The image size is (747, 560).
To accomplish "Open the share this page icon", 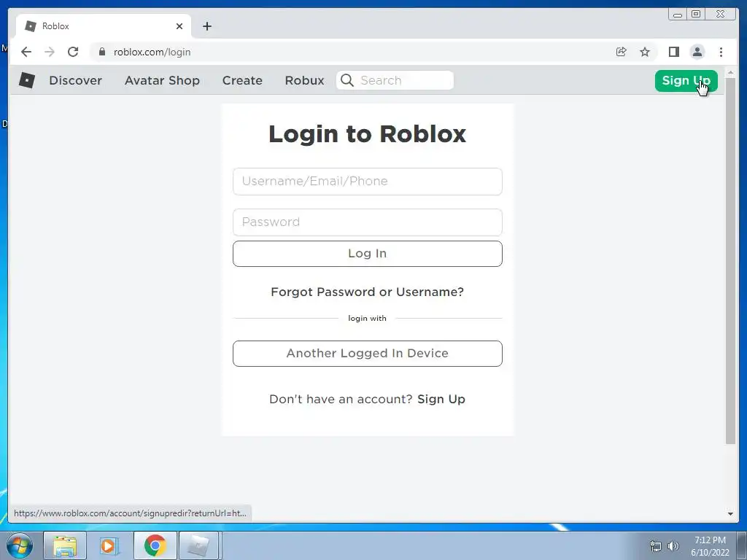I will point(622,52).
